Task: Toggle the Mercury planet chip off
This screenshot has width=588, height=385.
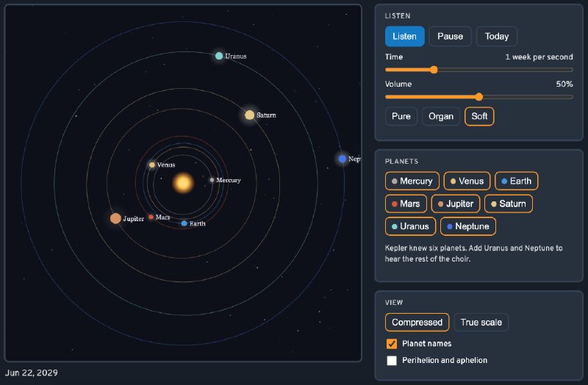Action: pos(412,181)
